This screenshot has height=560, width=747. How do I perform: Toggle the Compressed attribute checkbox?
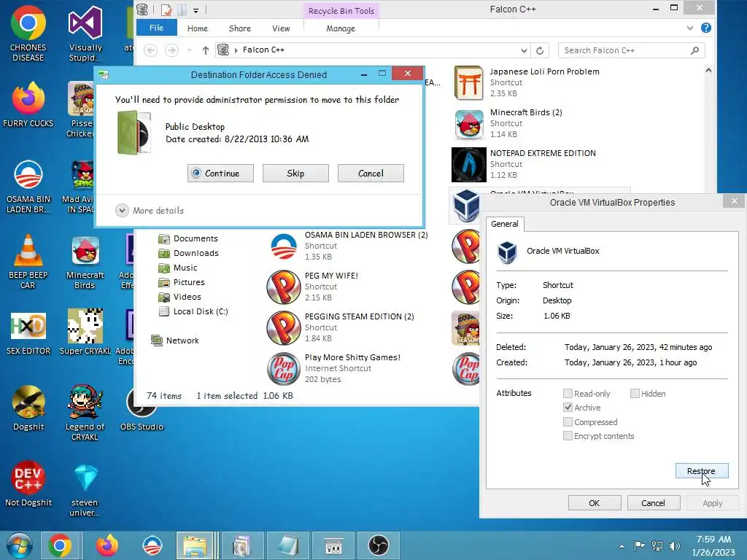[x=568, y=422]
